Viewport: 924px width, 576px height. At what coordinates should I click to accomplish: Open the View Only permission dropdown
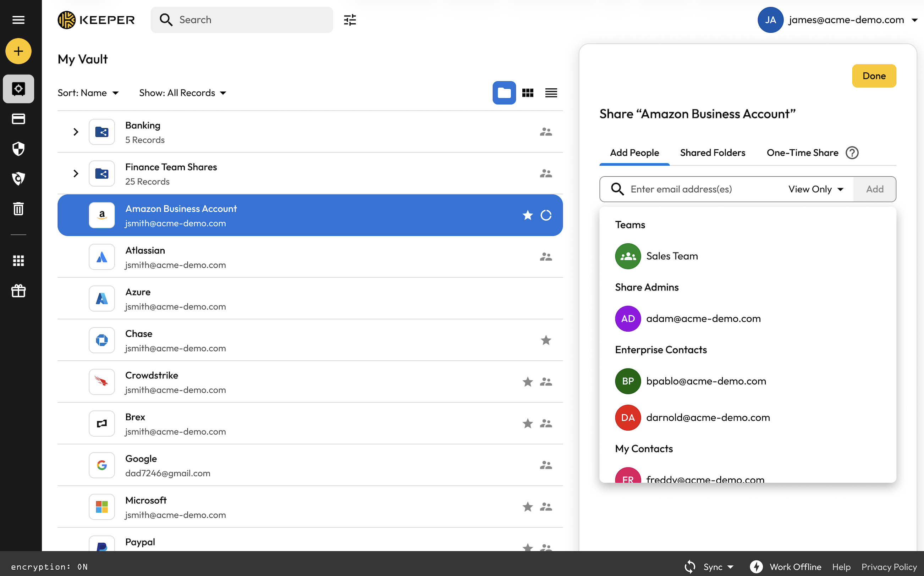pyautogui.click(x=816, y=189)
